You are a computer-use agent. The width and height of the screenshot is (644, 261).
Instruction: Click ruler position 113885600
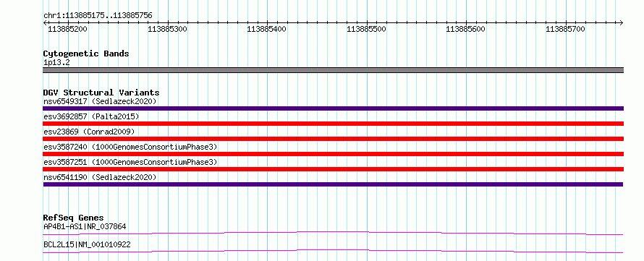pos(466,29)
